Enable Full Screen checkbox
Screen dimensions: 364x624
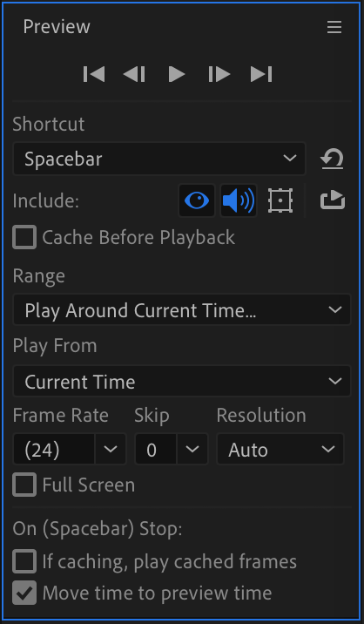coord(24,485)
